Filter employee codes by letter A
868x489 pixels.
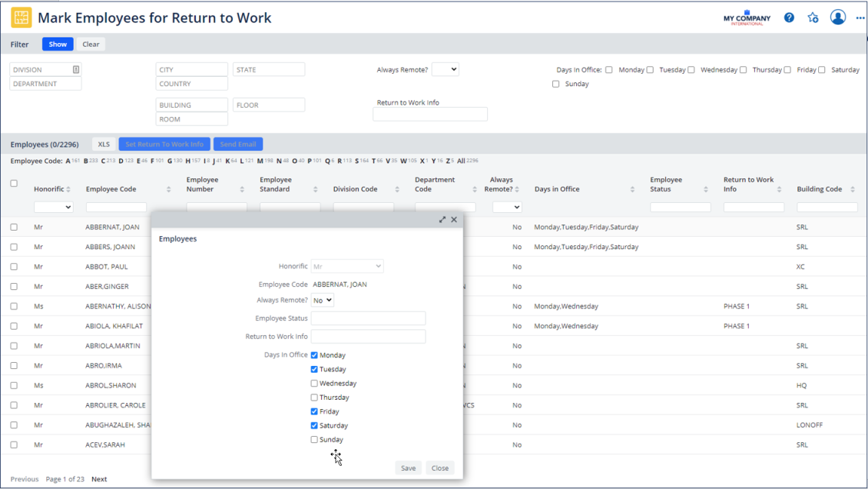click(x=68, y=161)
